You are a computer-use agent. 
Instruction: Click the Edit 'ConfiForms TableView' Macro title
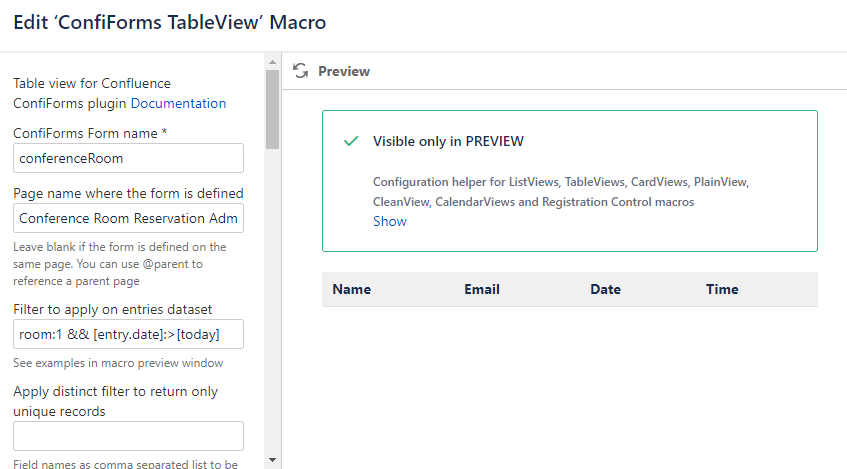(170, 23)
